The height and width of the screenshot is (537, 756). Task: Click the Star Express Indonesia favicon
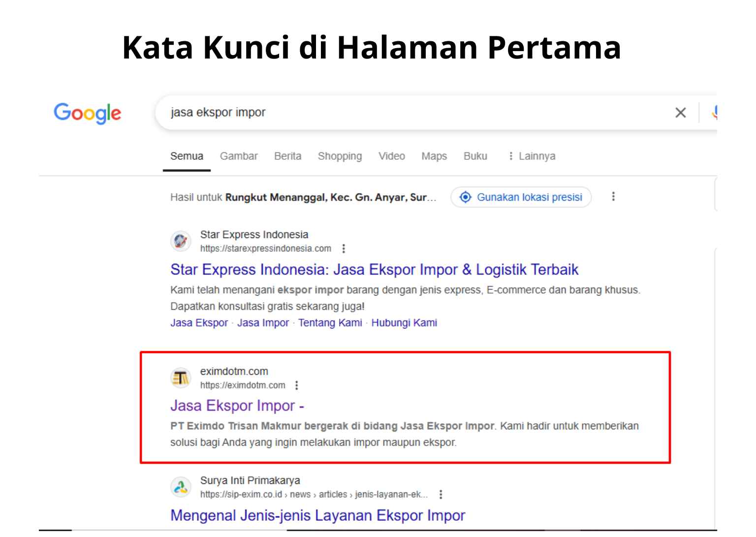[181, 241]
